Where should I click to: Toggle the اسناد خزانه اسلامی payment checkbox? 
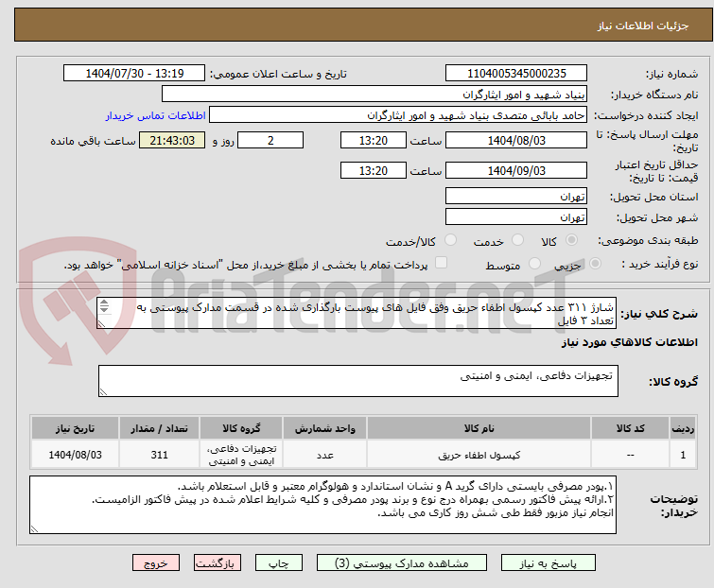pos(441,263)
